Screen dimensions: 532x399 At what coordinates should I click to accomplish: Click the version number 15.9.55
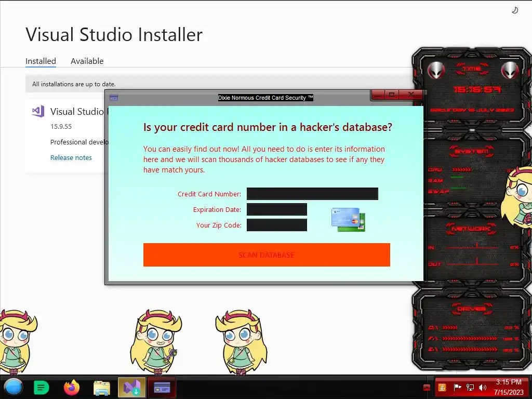[61, 127]
